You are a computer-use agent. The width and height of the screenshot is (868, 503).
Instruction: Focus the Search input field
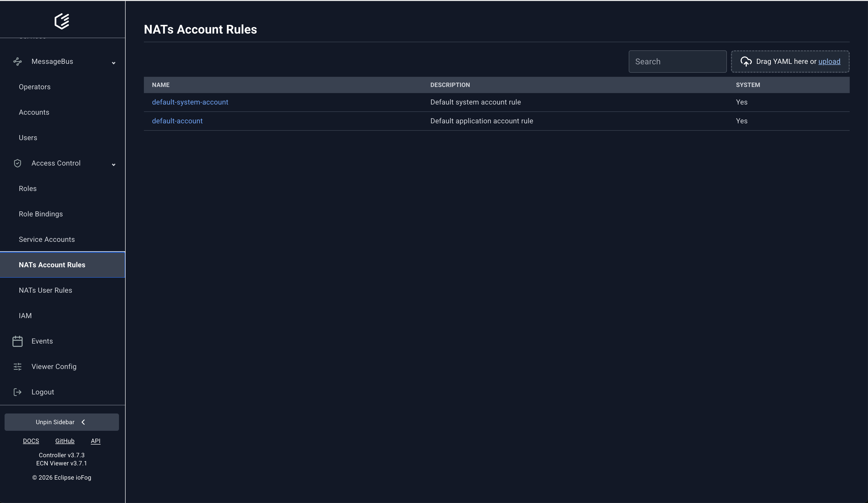(x=677, y=62)
